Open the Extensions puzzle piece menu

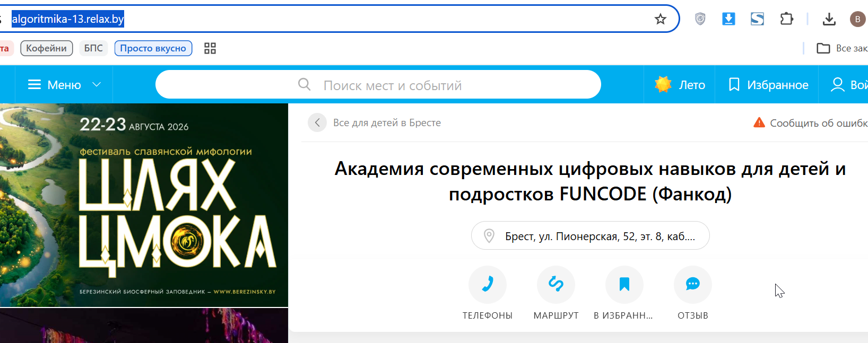(786, 19)
